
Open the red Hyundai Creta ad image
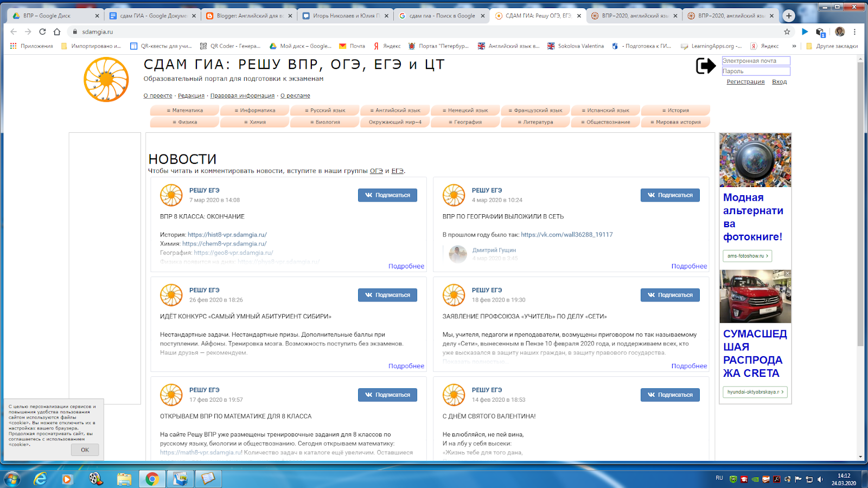click(x=755, y=297)
